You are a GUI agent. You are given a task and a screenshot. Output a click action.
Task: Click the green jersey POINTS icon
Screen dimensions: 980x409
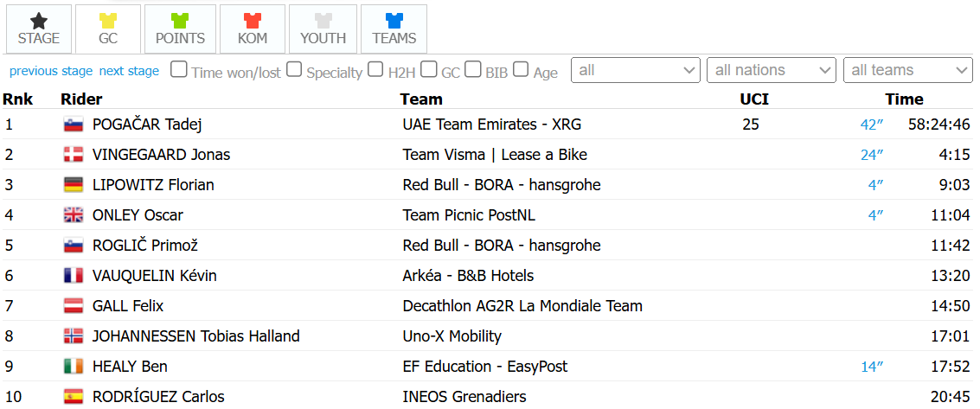tap(180, 20)
